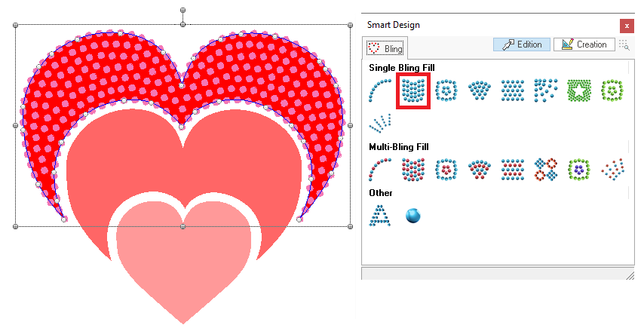Viewport: 644px width, 328px height.
Task: Pick the single bling concentric contour fill
Action: pyautogui.click(x=446, y=90)
